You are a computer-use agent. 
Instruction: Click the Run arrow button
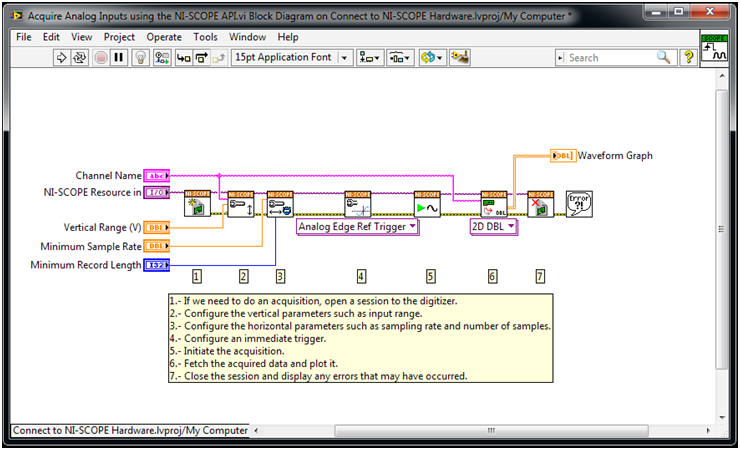pyautogui.click(x=62, y=58)
